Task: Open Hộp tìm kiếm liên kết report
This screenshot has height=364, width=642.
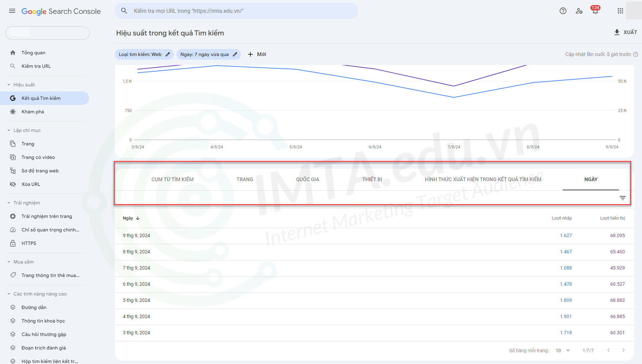Action: 50,361
